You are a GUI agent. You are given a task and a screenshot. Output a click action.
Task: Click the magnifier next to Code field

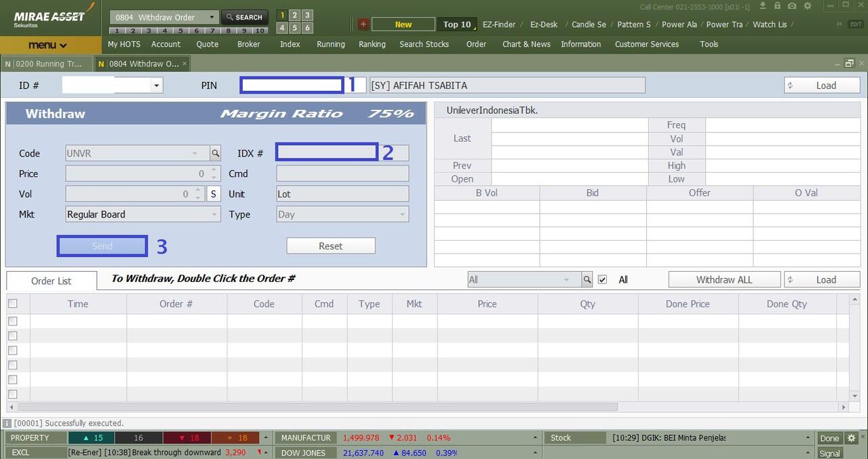click(215, 153)
